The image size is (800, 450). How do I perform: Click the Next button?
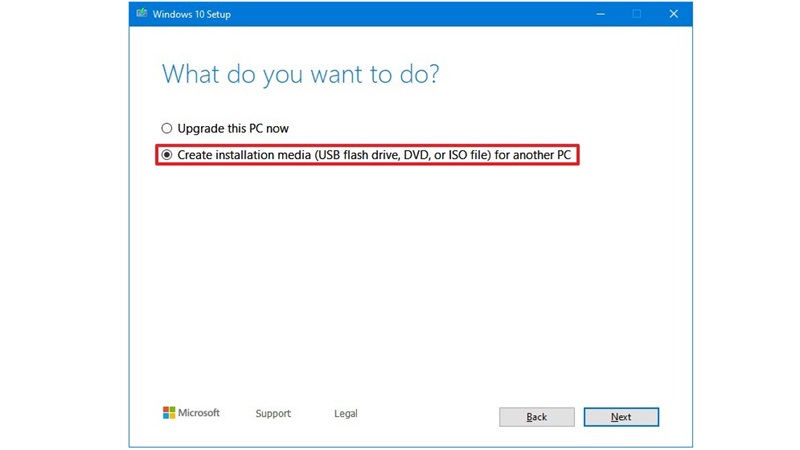tap(621, 417)
